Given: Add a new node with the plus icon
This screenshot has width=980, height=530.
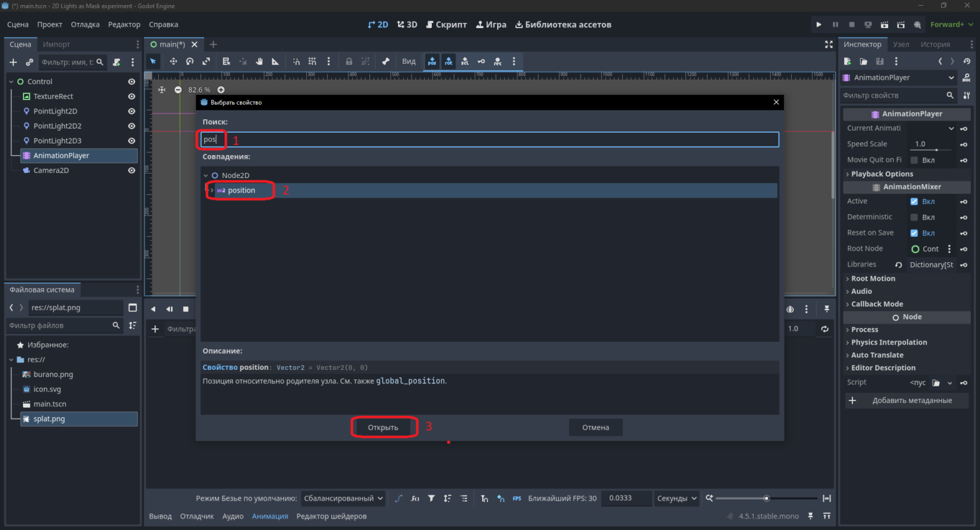Looking at the screenshot, I should tap(13, 62).
